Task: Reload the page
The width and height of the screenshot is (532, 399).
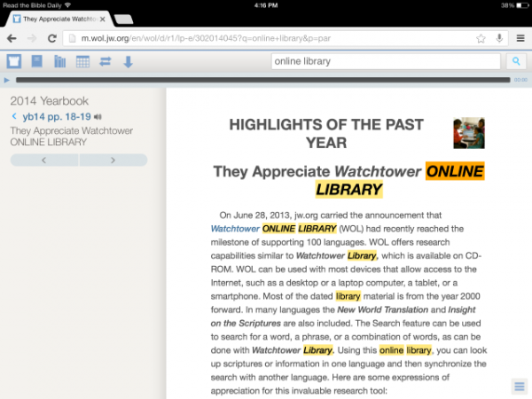Action: (x=52, y=38)
